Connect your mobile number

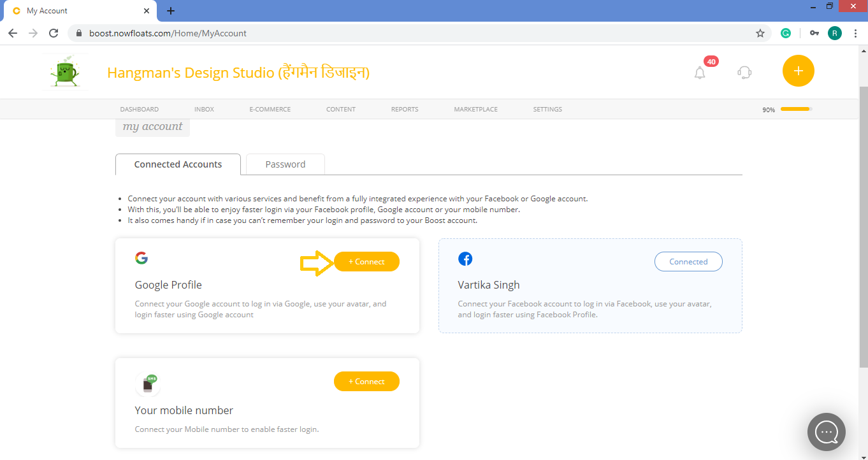[366, 382]
